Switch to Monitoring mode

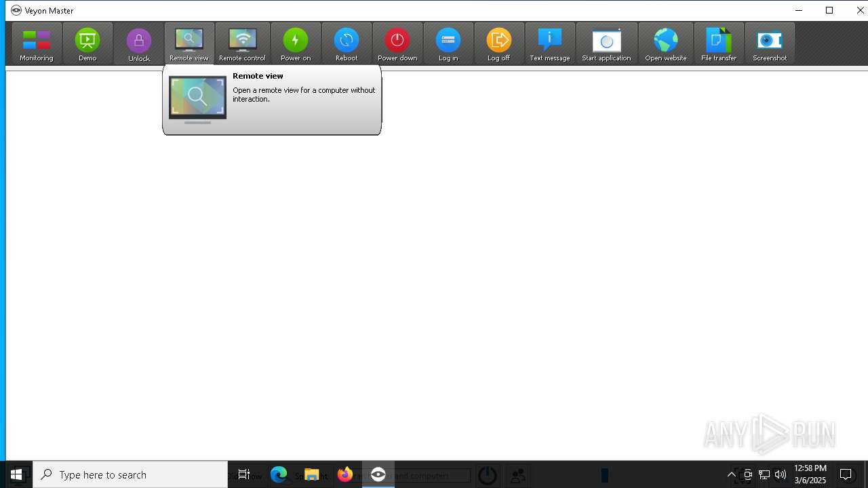[x=37, y=44]
